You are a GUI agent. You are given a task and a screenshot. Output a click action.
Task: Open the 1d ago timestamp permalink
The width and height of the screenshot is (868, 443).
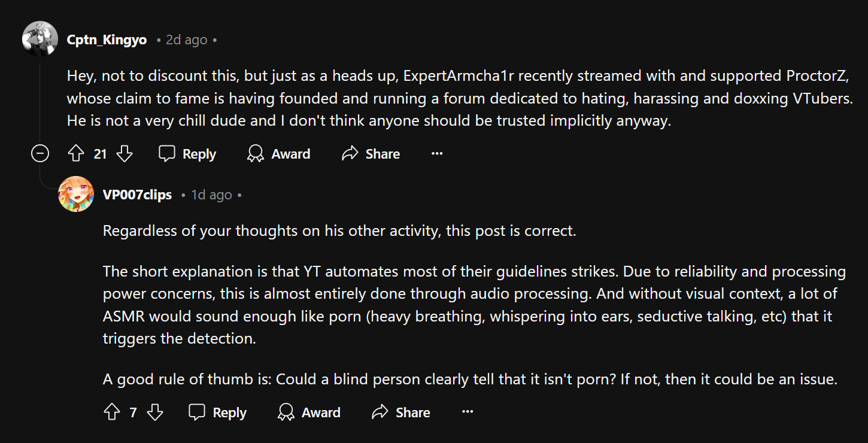(211, 195)
